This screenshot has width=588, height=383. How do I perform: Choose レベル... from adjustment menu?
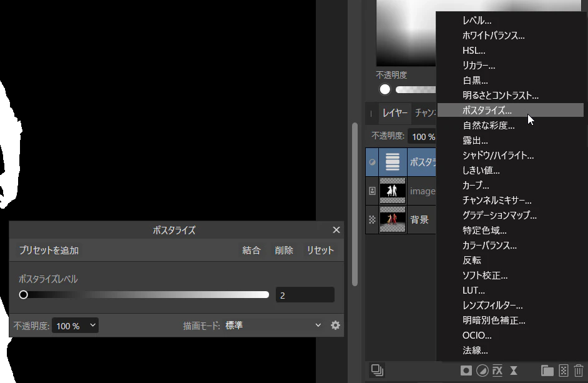[511, 21]
